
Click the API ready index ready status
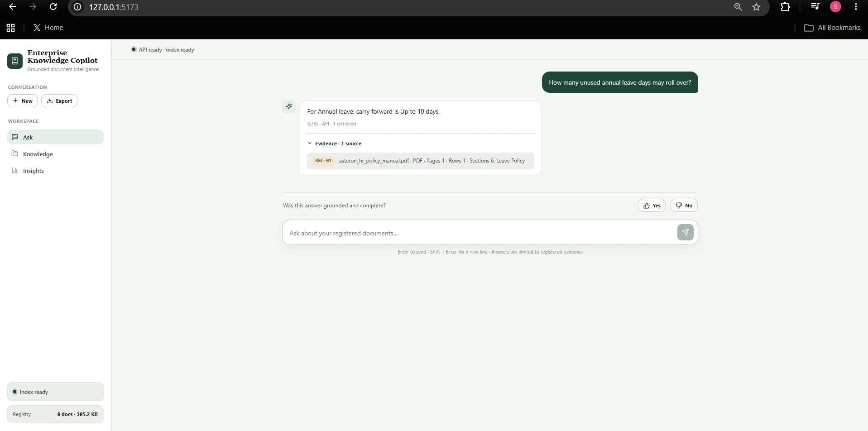[163, 50]
